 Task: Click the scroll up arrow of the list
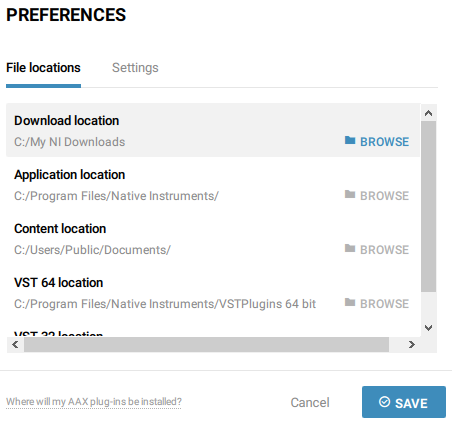pyautogui.click(x=429, y=113)
